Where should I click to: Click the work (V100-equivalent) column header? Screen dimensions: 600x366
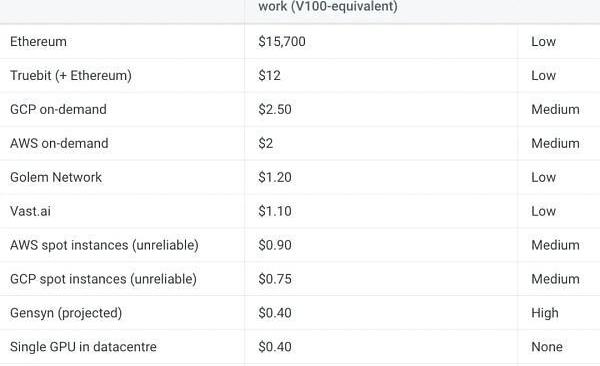[x=328, y=6]
